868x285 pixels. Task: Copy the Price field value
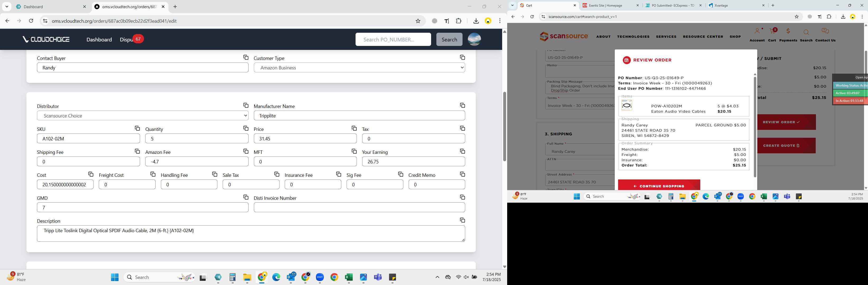(x=354, y=129)
